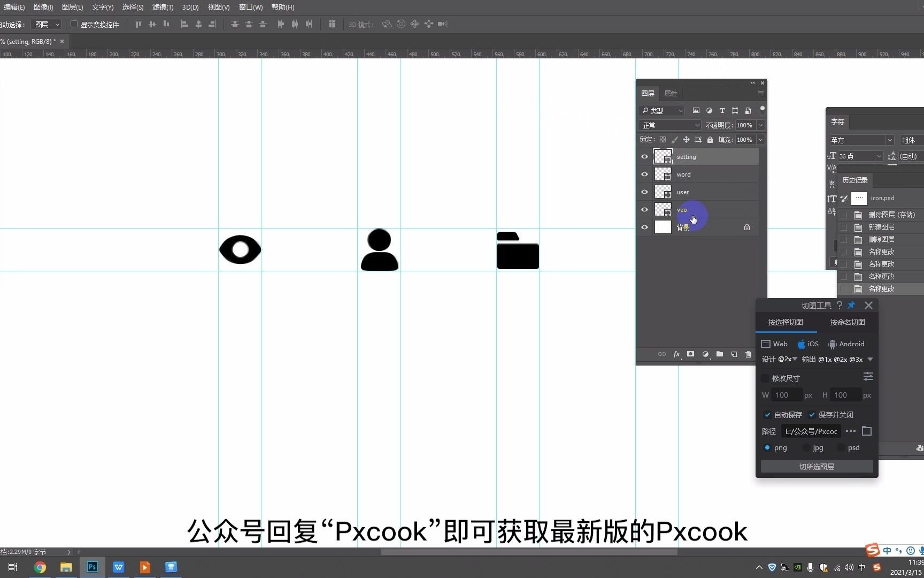Create new adjustment layer icon
The height and width of the screenshot is (578, 924).
tap(705, 354)
